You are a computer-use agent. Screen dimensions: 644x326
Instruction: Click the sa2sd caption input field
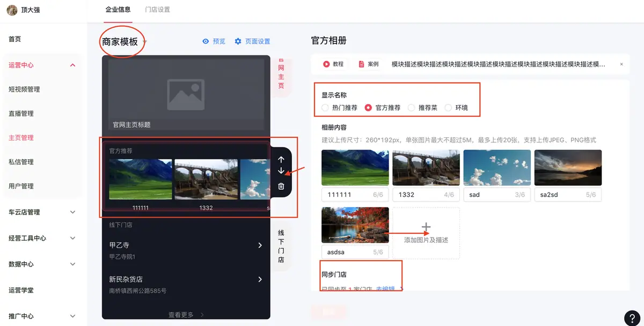tap(568, 195)
